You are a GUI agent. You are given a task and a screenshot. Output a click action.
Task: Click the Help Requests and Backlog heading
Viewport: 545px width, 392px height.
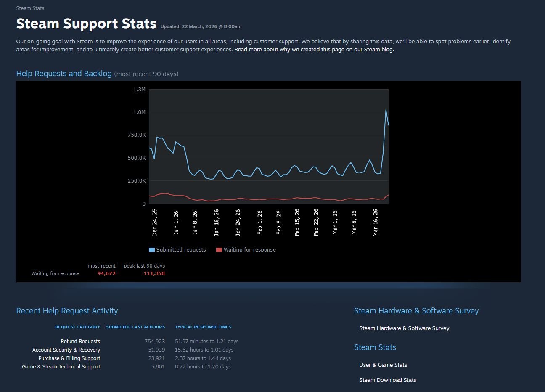coord(64,74)
